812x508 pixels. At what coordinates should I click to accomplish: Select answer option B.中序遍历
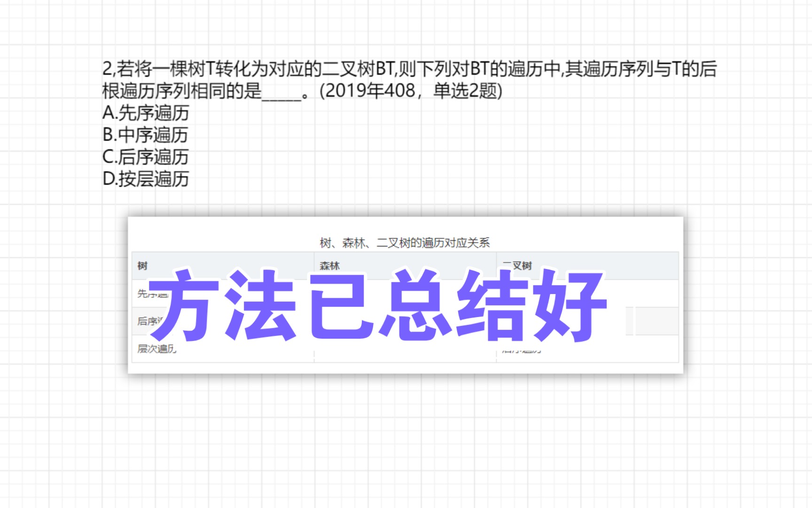pyautogui.click(x=145, y=135)
